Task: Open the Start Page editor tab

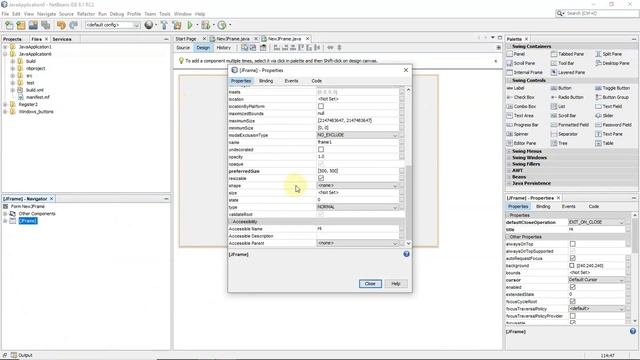Action: tap(186, 39)
